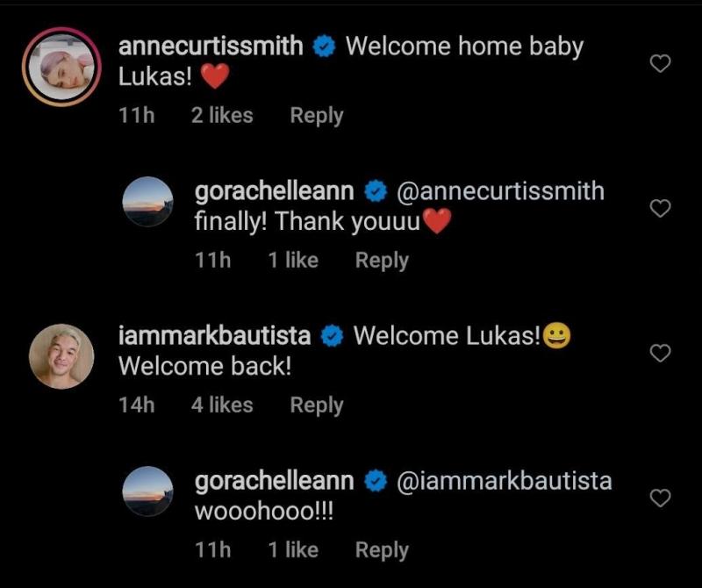Open gorachelleann's avatar beside Thank youuu reply
Screen dimensions: 702x588
147,201
